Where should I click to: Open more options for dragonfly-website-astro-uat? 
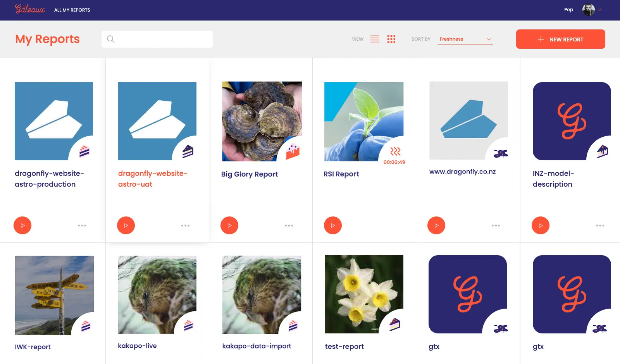tap(186, 225)
